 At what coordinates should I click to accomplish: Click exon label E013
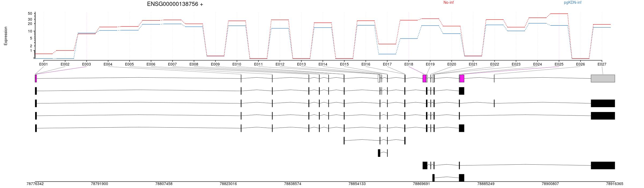[301, 64]
